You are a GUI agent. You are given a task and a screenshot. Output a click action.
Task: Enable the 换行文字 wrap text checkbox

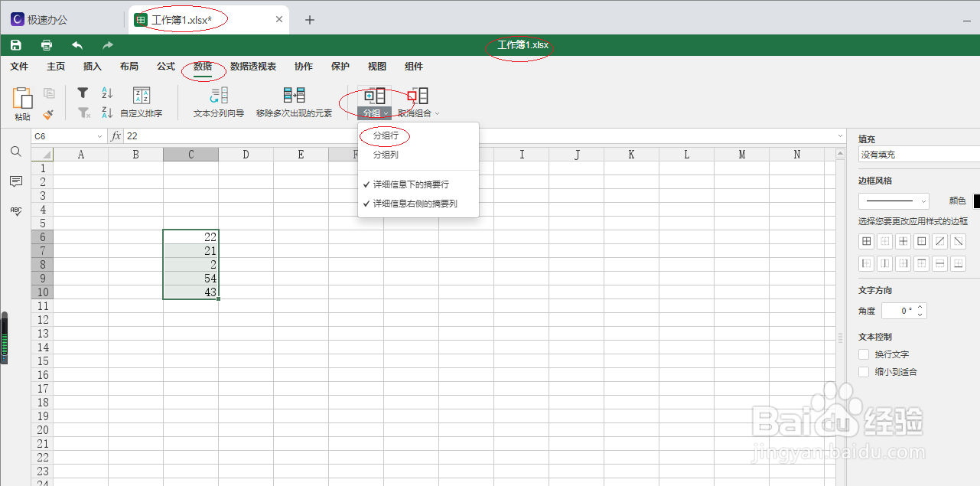coord(863,354)
